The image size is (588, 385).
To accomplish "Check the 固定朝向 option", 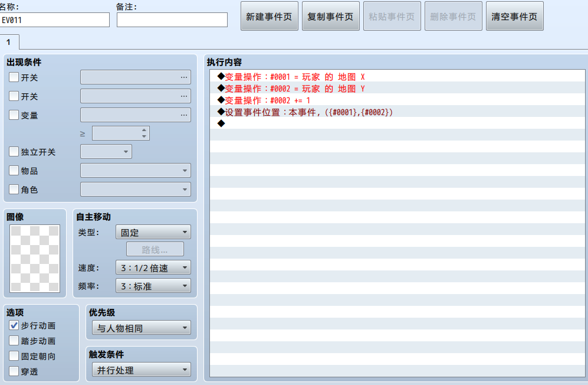I will tap(14, 356).
